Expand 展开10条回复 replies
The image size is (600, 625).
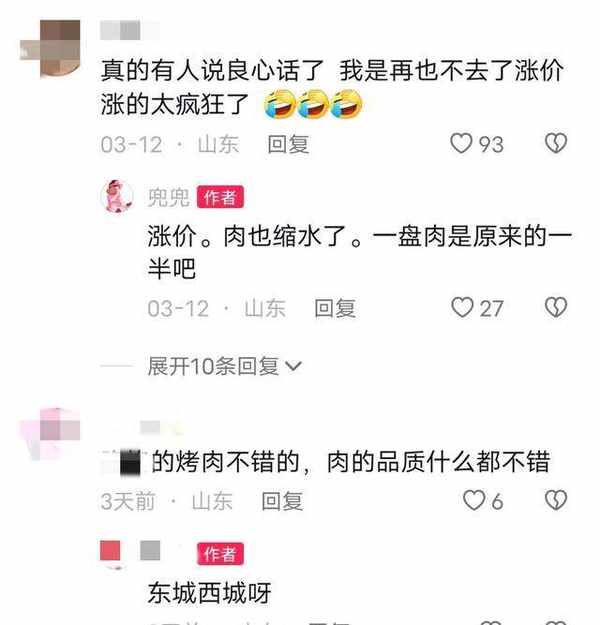pyautogui.click(x=224, y=366)
